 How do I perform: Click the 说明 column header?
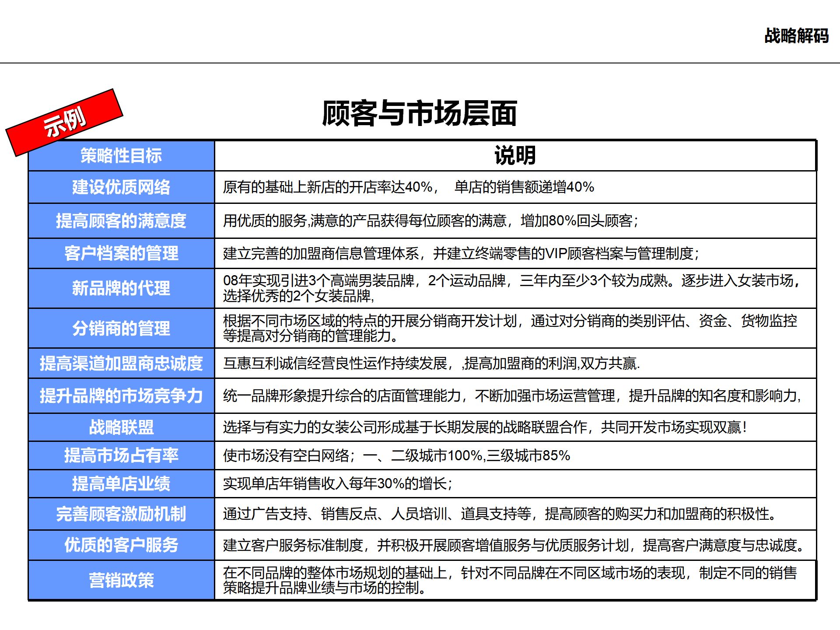515,156
